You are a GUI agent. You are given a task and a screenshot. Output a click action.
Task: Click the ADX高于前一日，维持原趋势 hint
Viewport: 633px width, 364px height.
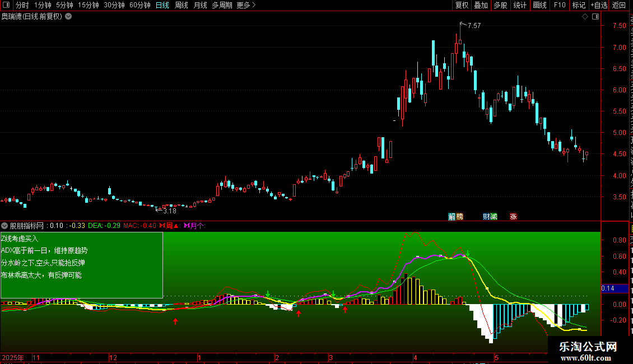pyautogui.click(x=44, y=251)
